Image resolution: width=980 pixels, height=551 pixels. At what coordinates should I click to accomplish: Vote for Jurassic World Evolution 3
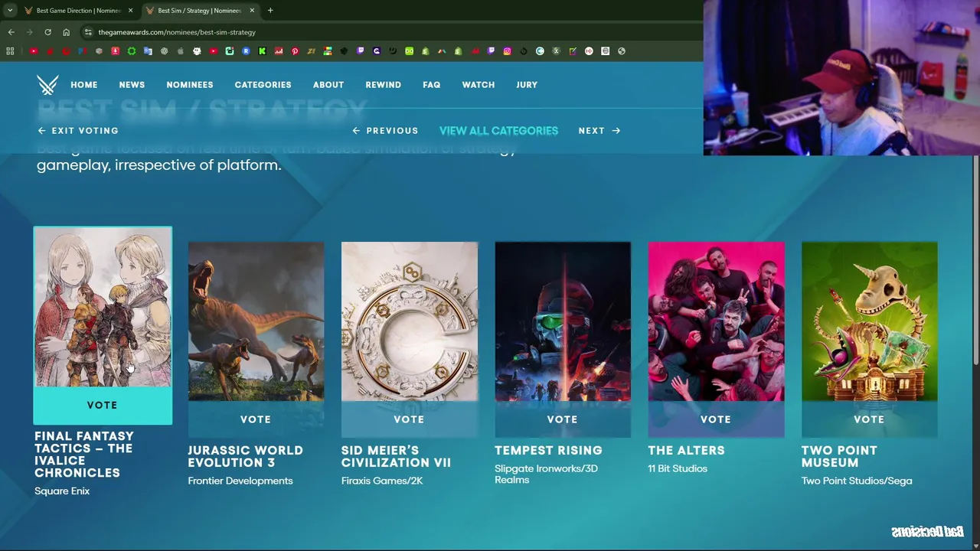pyautogui.click(x=256, y=419)
